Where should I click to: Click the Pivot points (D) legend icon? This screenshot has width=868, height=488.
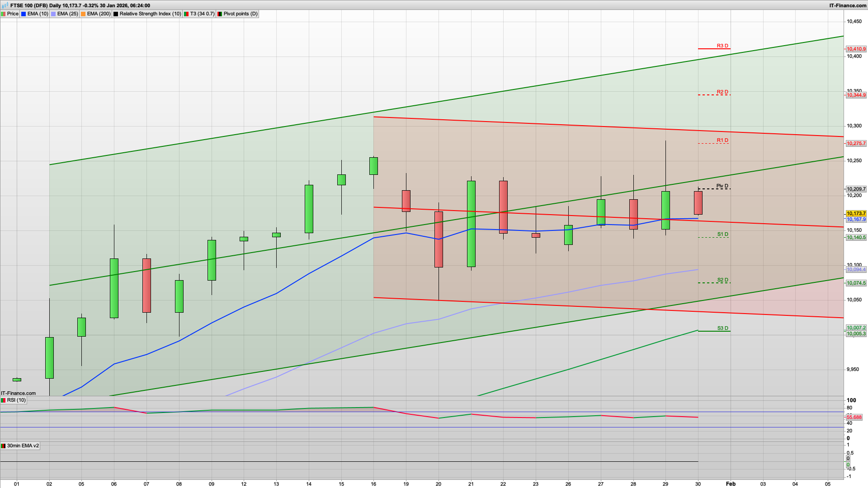[x=220, y=14]
